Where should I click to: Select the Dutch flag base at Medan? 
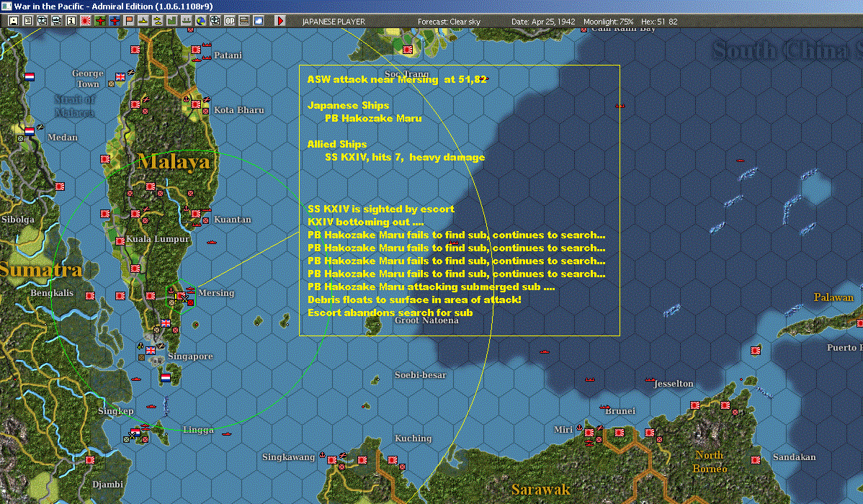coord(29,132)
